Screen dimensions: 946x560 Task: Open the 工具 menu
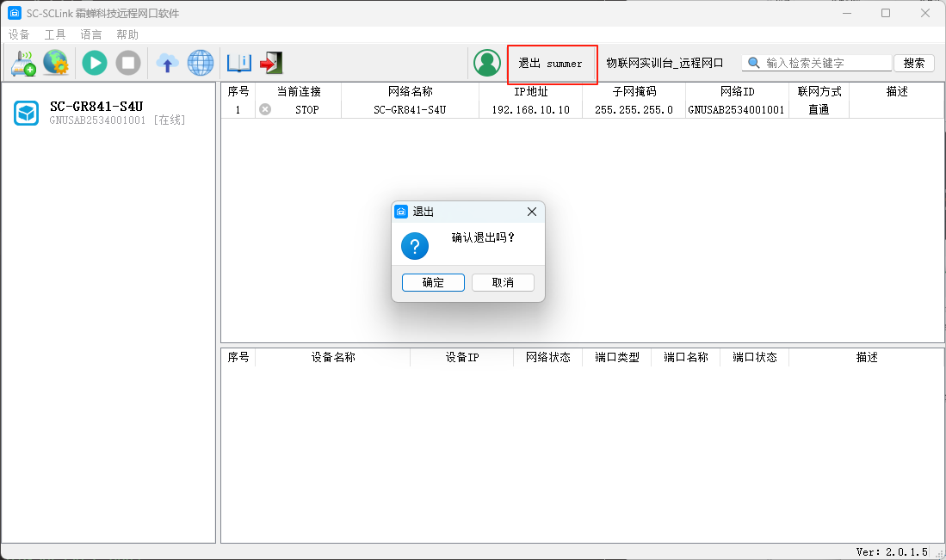(55, 34)
